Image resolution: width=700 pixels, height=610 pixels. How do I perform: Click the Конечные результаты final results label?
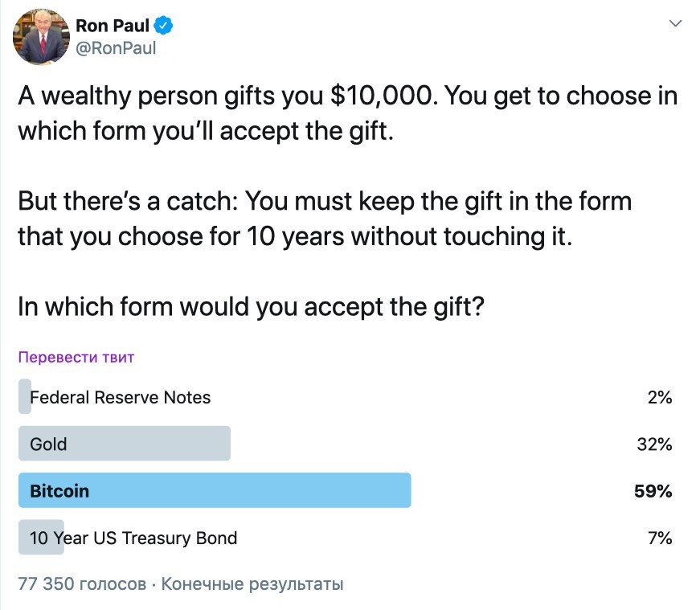coord(252,583)
